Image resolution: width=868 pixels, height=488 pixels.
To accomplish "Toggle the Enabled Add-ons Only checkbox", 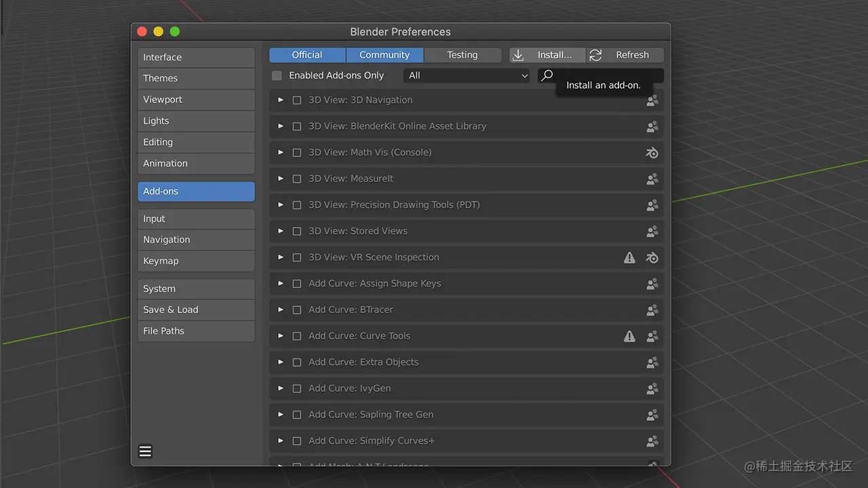I will pyautogui.click(x=277, y=76).
